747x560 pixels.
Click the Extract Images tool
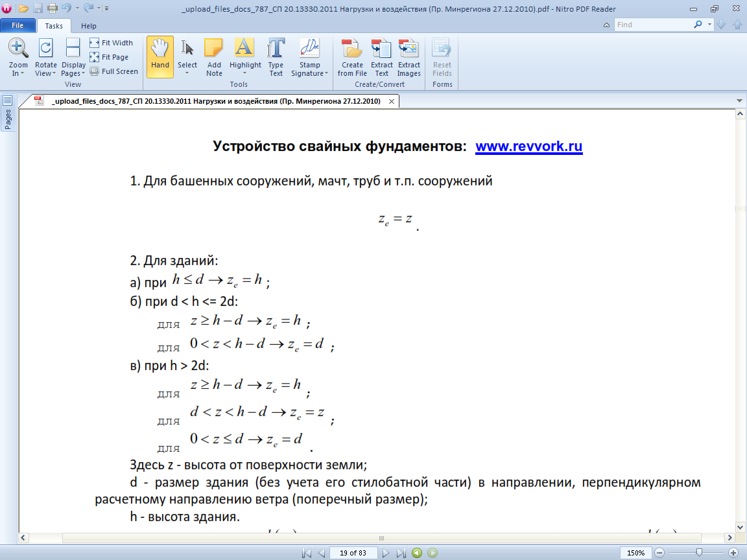click(409, 56)
